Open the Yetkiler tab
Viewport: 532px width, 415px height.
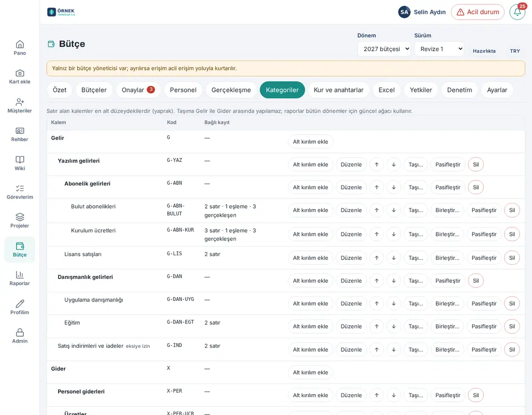click(x=421, y=90)
